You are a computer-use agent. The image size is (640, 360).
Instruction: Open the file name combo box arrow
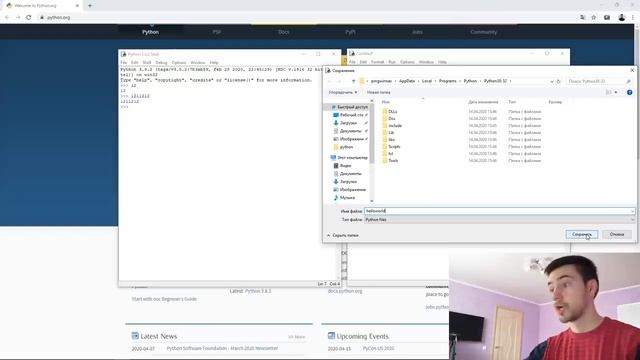[x=632, y=211]
